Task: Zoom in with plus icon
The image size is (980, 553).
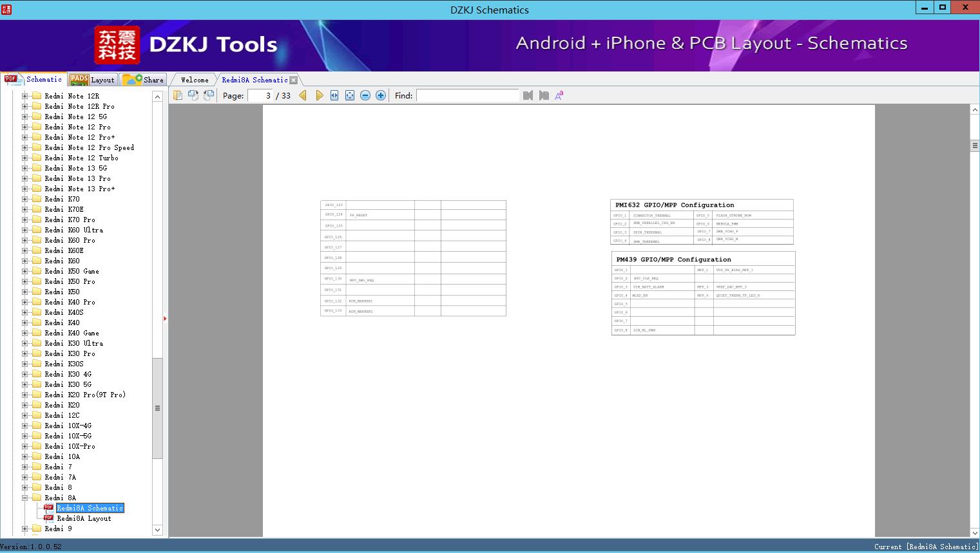Action: coord(381,95)
